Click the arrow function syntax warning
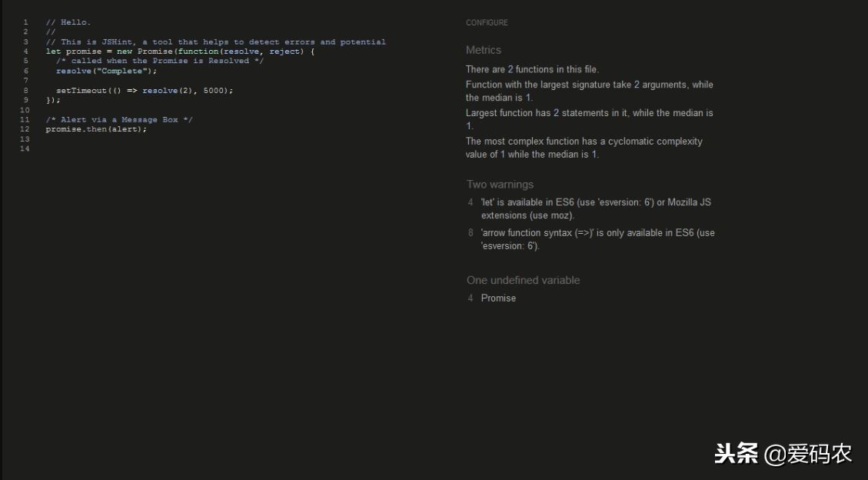Screen dimensions: 868x480 (597, 239)
